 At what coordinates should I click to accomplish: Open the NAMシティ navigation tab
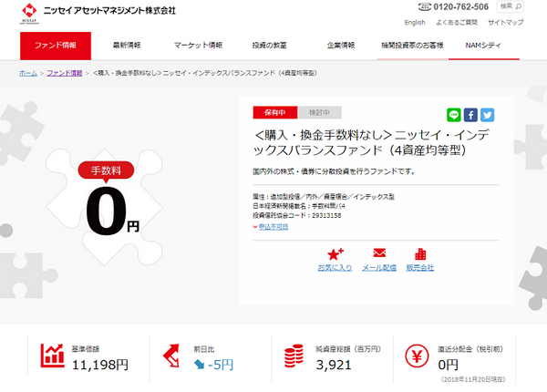pos(483,46)
